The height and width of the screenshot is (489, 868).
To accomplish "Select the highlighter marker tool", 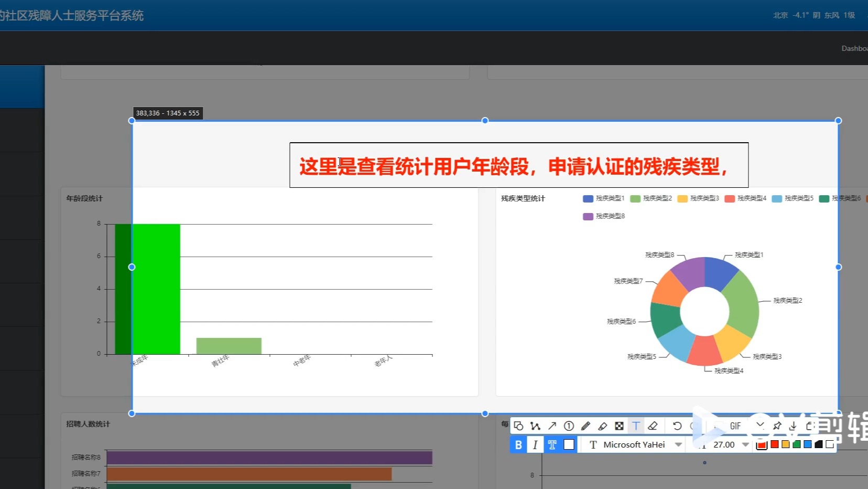I will (602, 426).
